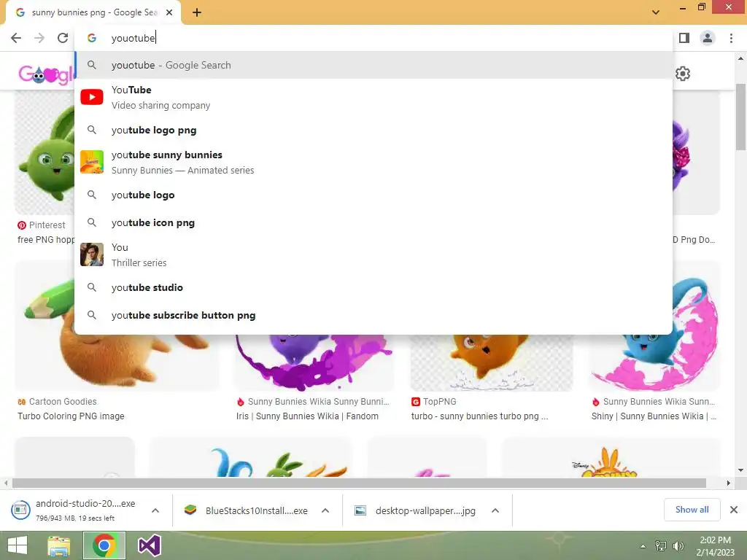
Task: Open the tab search dropdown arrow
Action: (656, 12)
